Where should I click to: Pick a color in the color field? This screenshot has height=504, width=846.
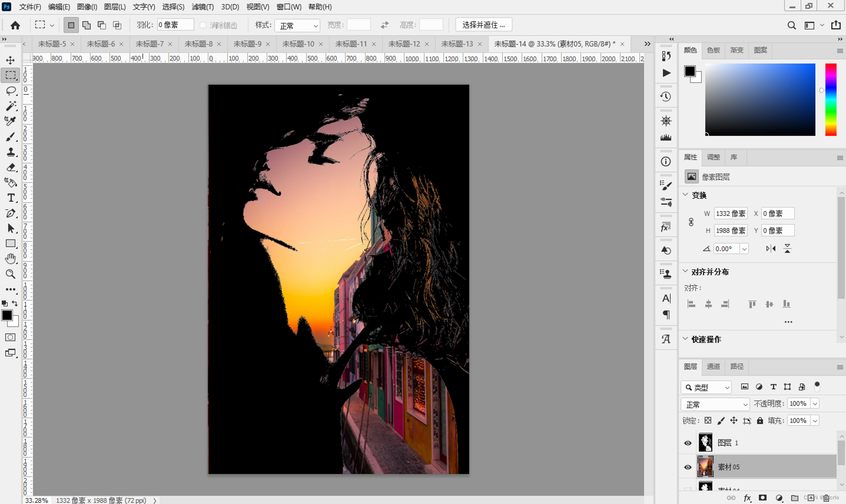tap(760, 100)
